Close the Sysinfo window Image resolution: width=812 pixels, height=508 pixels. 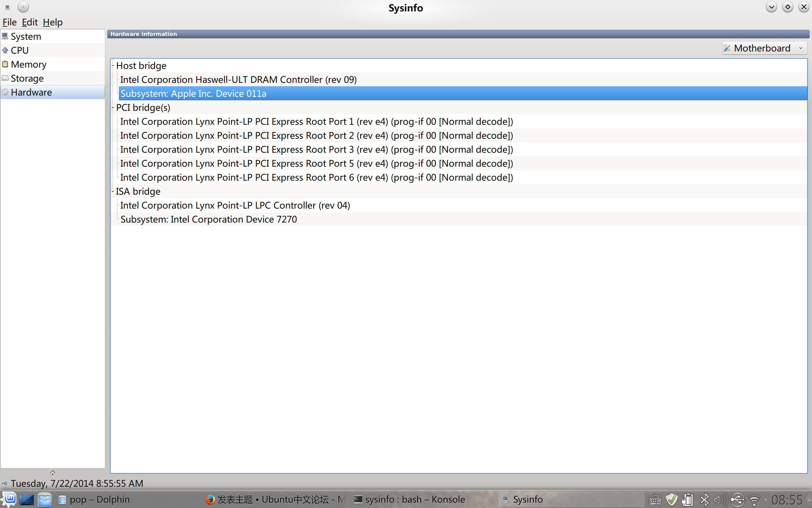tap(804, 7)
